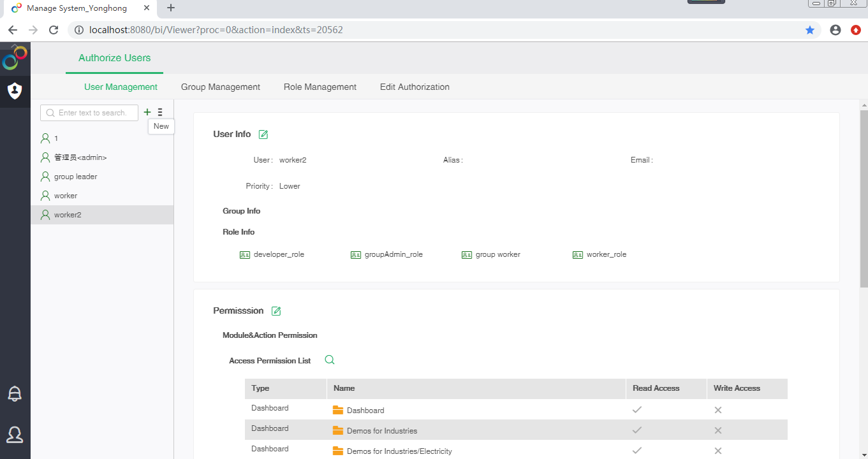Select the Authorize Users tab
The height and width of the screenshot is (459, 868).
coord(115,58)
